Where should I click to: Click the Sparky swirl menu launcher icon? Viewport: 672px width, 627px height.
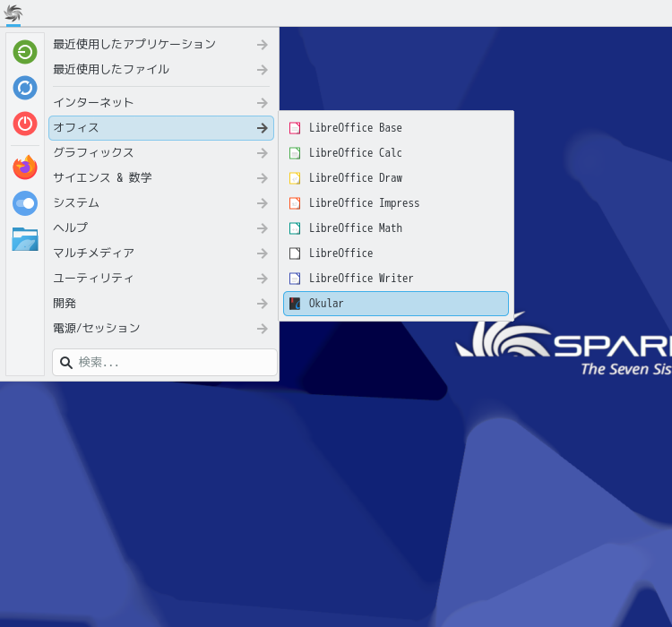[13, 13]
